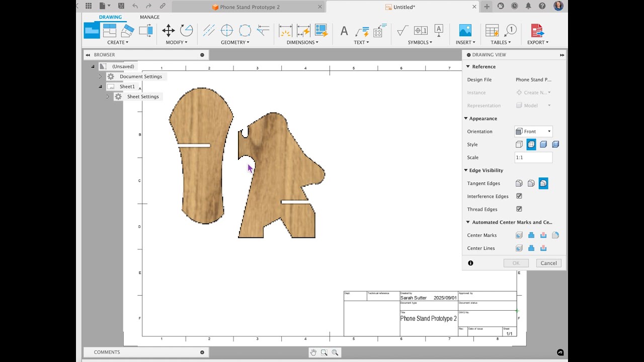Collapse the Sheet1 tree node
The image size is (644, 362).
[100, 86]
